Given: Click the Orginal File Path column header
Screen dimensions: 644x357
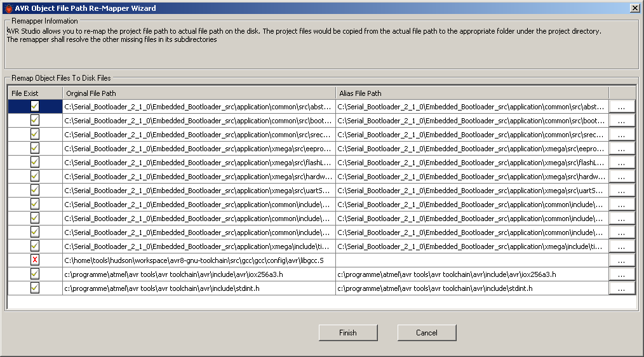Looking at the screenshot, I should pos(199,93).
